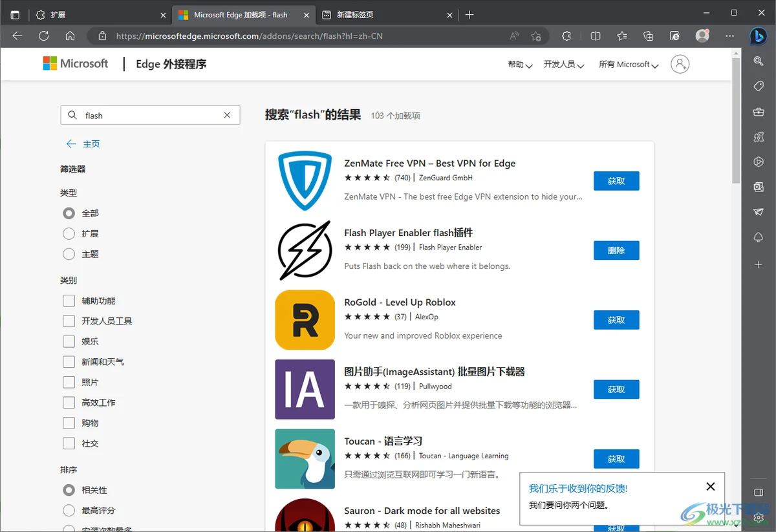Check the 高效工作 category

click(69, 403)
